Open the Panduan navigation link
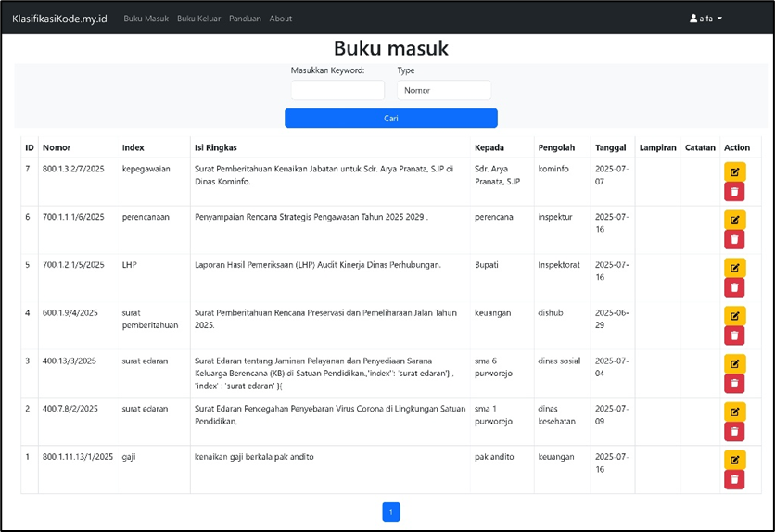The height and width of the screenshot is (532, 775). (245, 19)
